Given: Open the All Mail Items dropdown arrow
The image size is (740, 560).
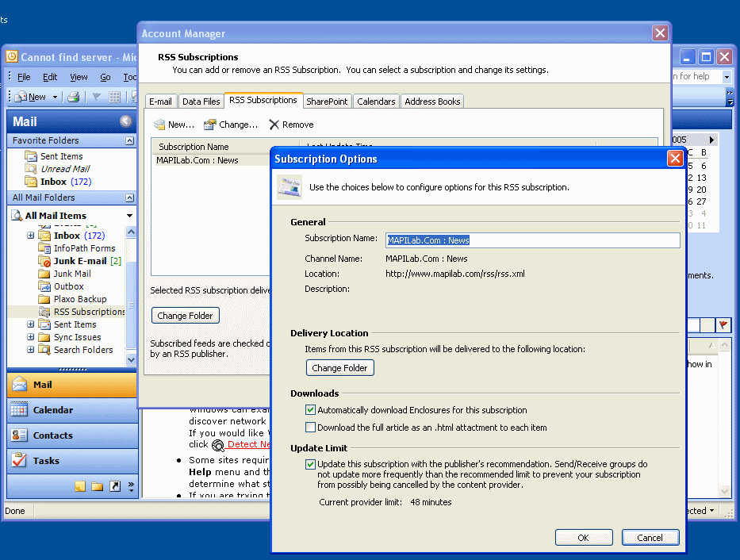Looking at the screenshot, I should click(130, 216).
